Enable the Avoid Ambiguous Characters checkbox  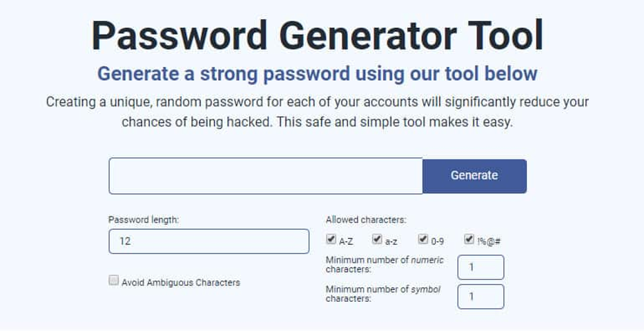[114, 281]
